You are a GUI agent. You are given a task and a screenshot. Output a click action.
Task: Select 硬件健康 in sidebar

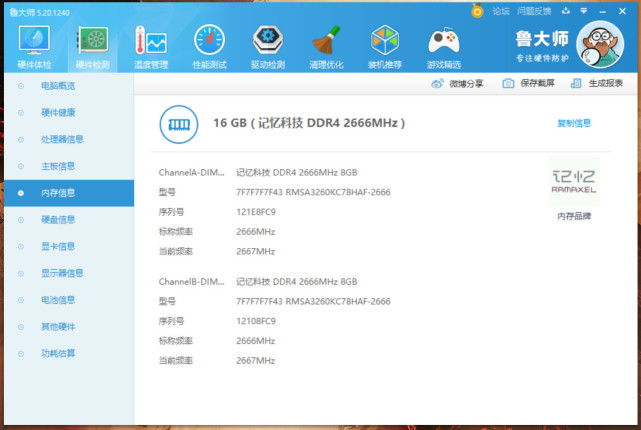click(69, 112)
